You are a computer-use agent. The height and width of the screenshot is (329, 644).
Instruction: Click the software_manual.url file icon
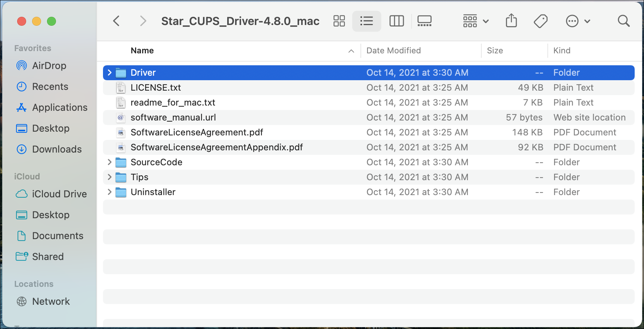121,117
